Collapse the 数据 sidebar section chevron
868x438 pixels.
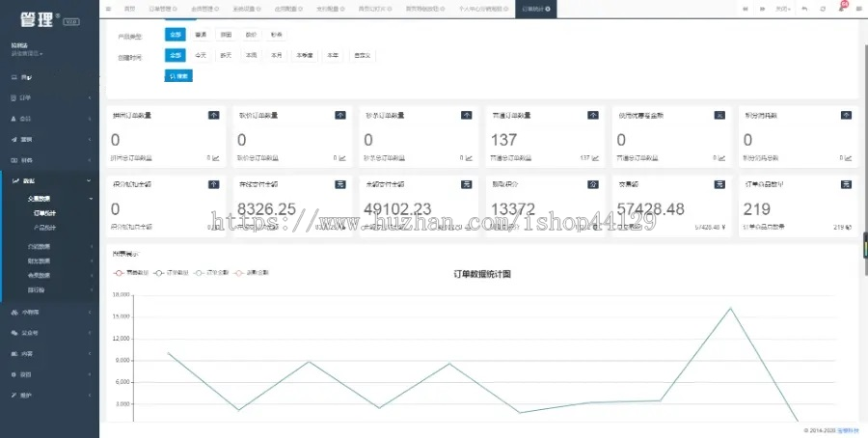pyautogui.click(x=89, y=181)
